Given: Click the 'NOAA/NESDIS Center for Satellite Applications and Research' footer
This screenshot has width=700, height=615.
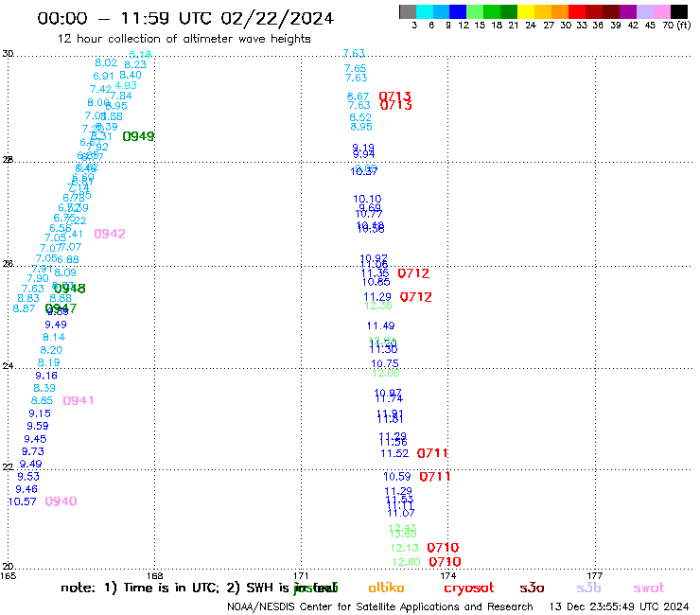Looking at the screenshot, I should [380, 607].
